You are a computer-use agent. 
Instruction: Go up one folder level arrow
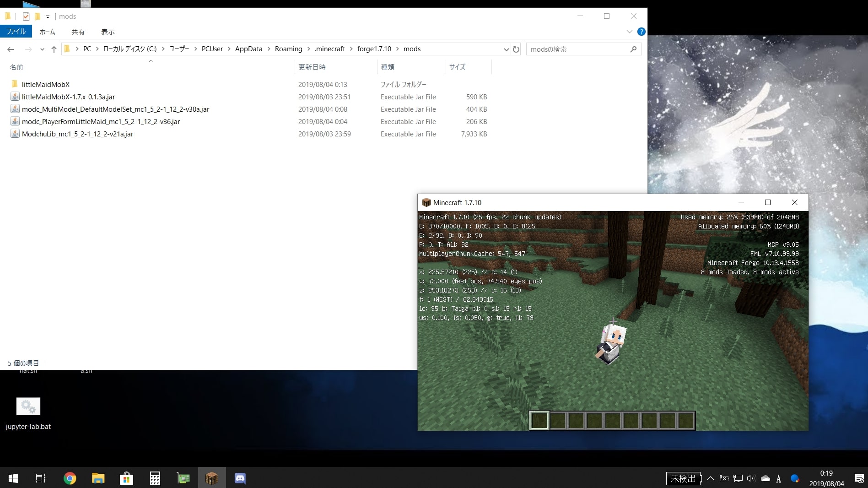click(x=54, y=49)
